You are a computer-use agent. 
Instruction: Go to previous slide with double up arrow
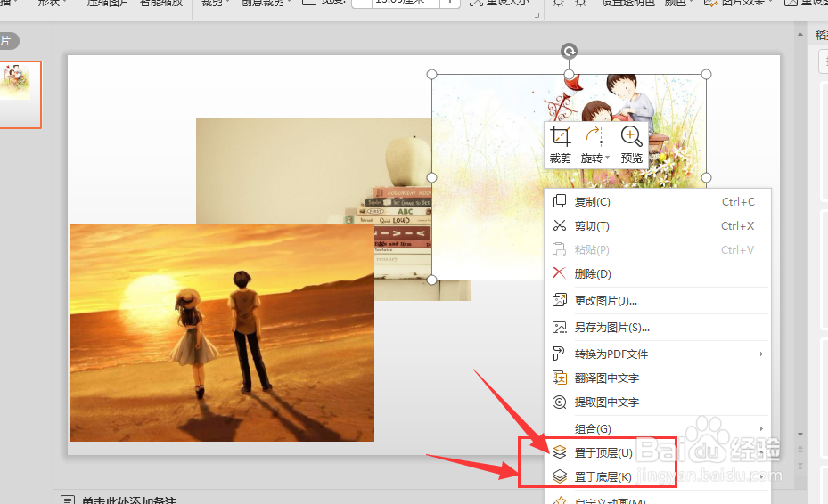point(800,450)
